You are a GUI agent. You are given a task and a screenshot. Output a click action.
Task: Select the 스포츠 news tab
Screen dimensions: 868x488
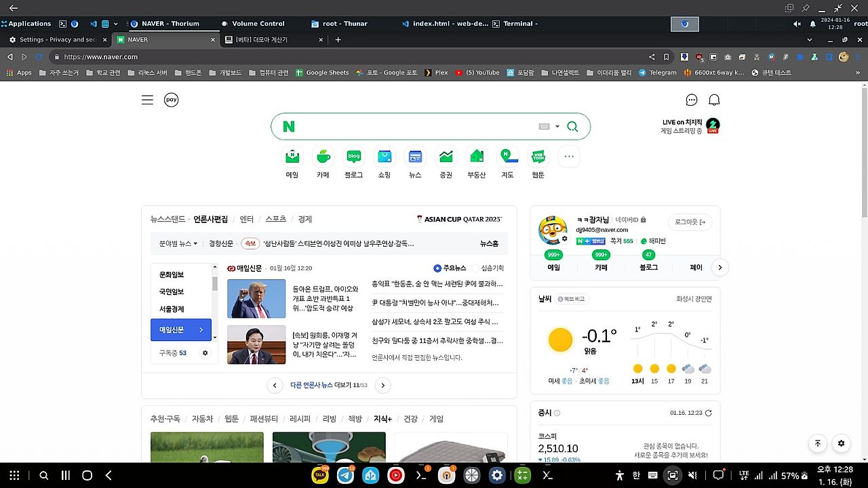[x=276, y=220]
